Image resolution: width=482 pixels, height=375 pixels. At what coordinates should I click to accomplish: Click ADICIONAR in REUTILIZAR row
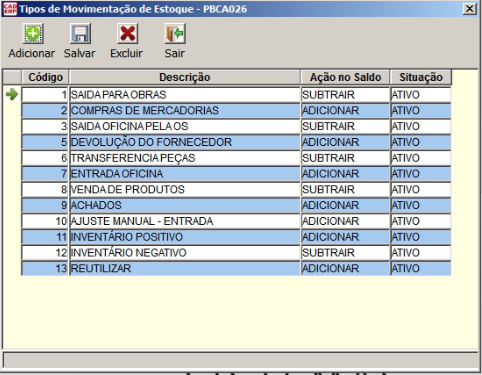point(345,268)
